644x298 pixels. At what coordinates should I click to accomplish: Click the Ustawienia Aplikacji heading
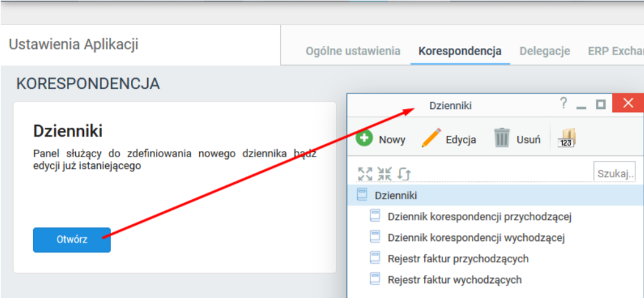73,44
